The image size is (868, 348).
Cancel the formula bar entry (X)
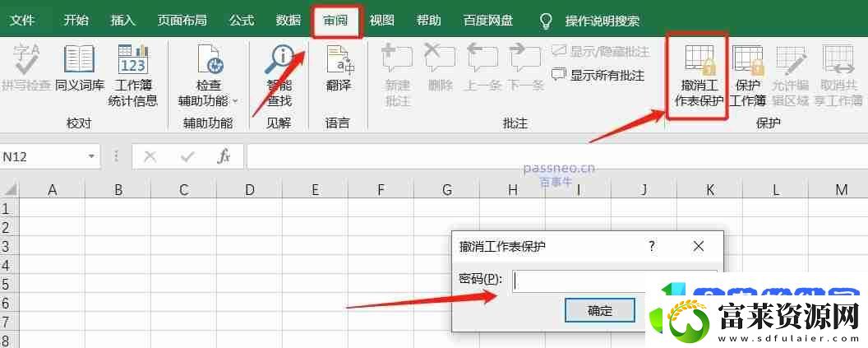point(150,157)
